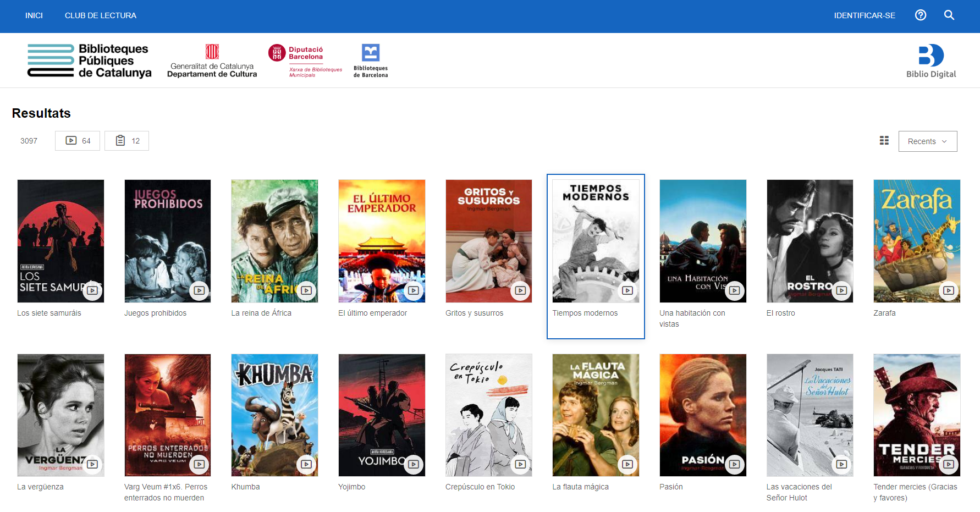Play icon on Pasión cover
Viewport: 980px width, 512px height.
point(735,464)
